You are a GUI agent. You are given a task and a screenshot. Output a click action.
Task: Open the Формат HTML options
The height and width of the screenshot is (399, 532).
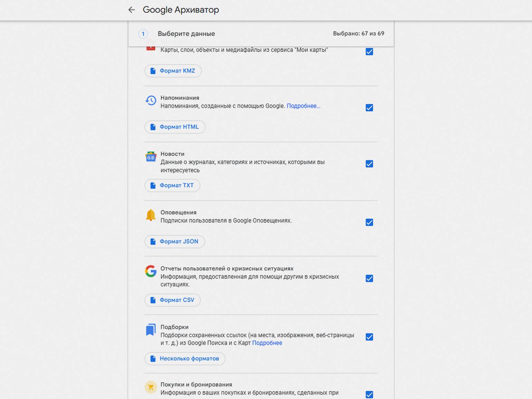pyautogui.click(x=175, y=127)
